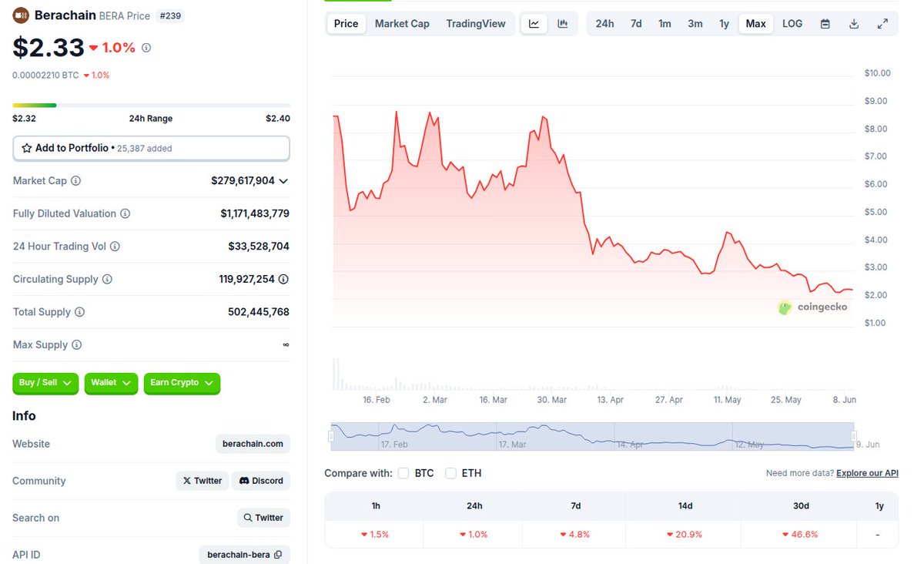
Task: Copy the berachain-bera API ID
Action: (x=278, y=555)
